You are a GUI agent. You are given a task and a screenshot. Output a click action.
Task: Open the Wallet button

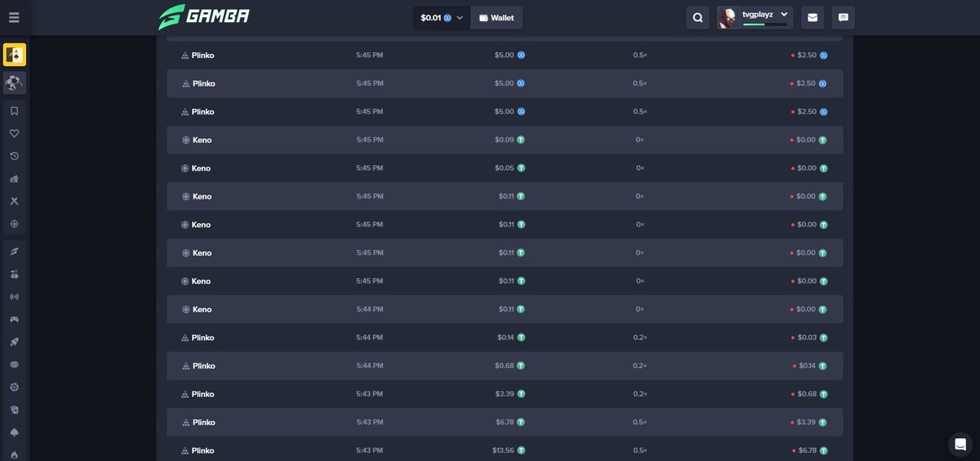(x=497, y=17)
